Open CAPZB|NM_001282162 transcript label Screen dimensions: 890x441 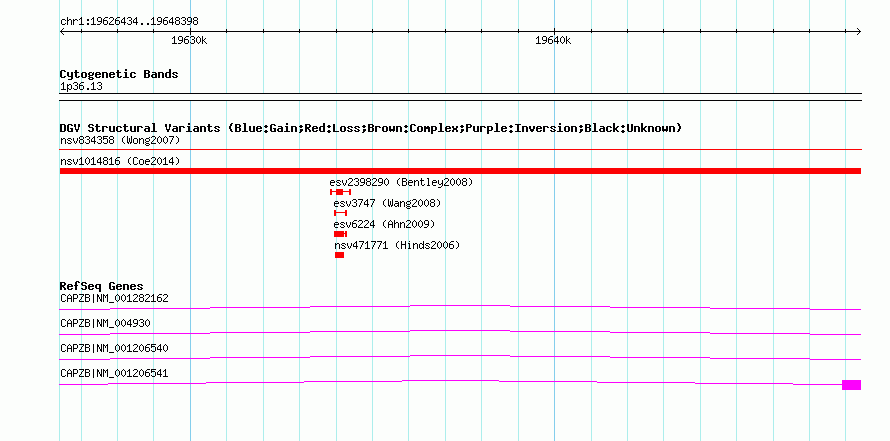[114, 298]
